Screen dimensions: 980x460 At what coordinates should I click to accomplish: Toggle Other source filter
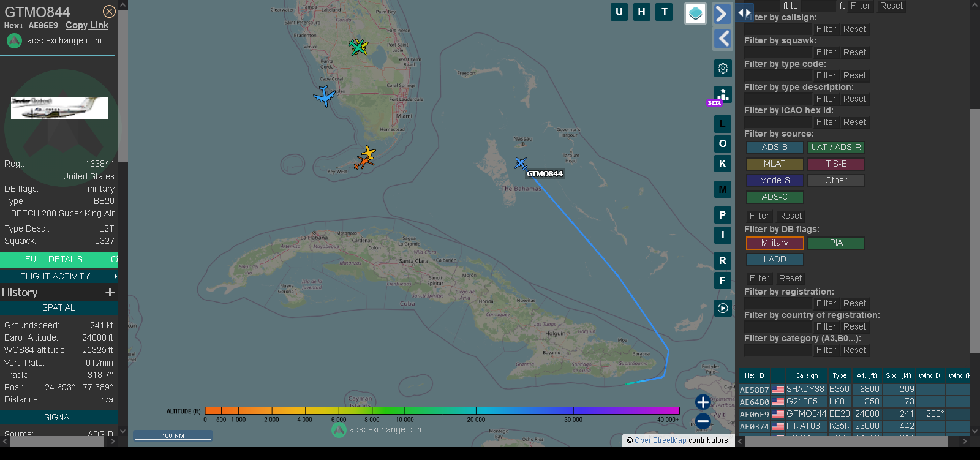[x=836, y=181]
